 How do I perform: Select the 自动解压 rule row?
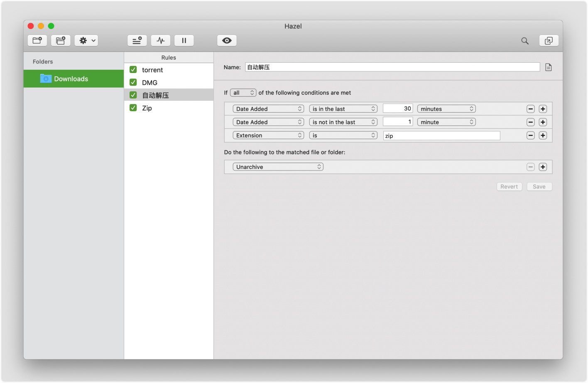click(169, 95)
